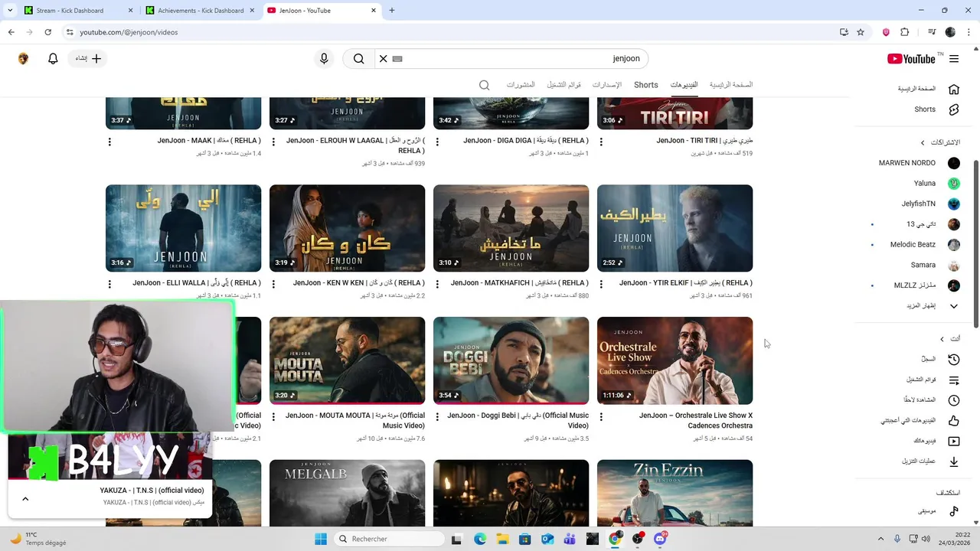Viewport: 980px width, 551px height.
Task: Switch to the Posts channel tab
Action: click(521, 85)
